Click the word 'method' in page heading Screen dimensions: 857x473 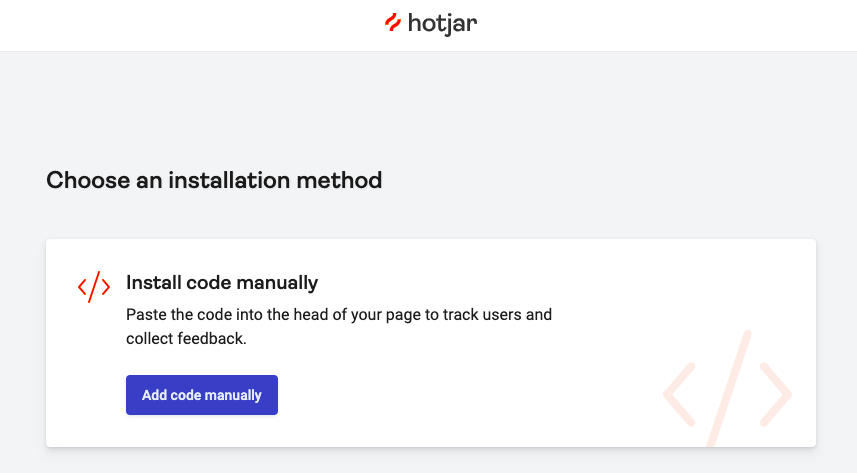pos(339,180)
